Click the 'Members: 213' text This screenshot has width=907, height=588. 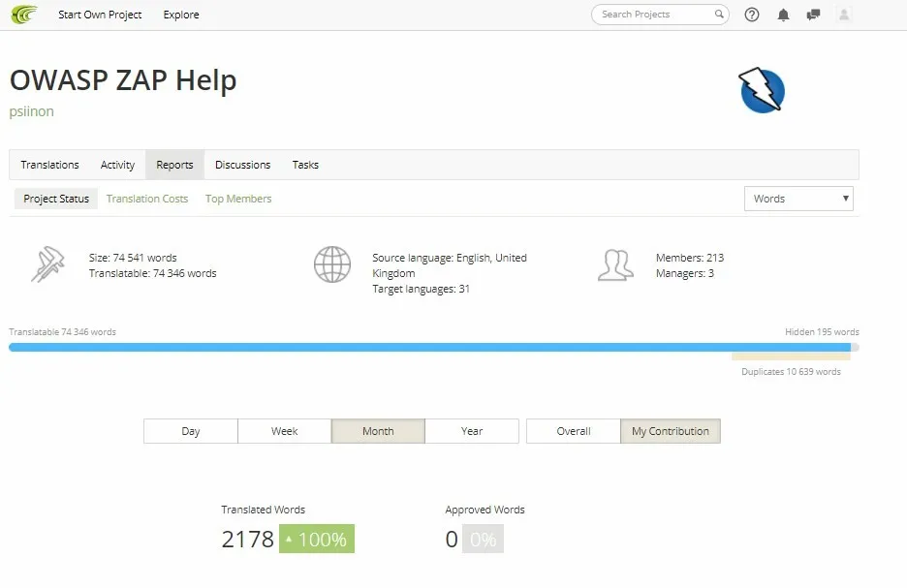point(690,258)
